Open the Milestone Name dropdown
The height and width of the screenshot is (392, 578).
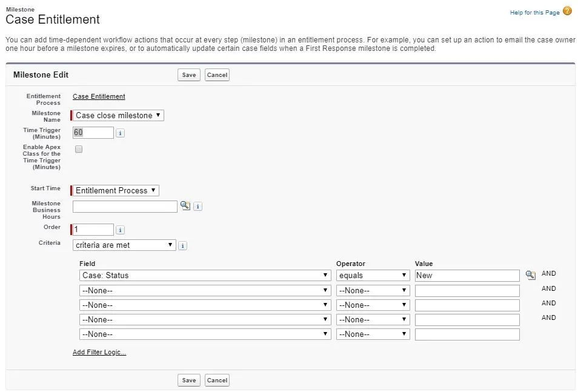click(x=118, y=116)
